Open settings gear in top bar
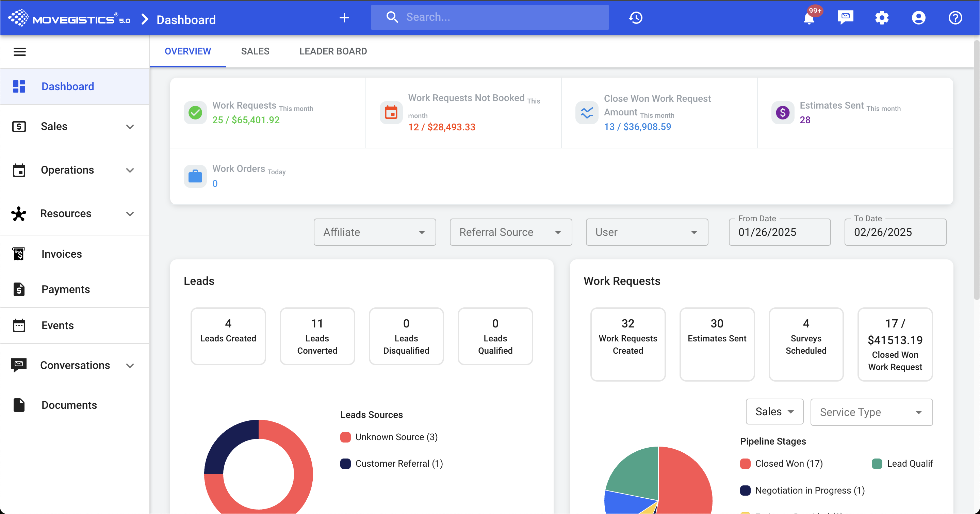980x514 pixels. (x=881, y=17)
